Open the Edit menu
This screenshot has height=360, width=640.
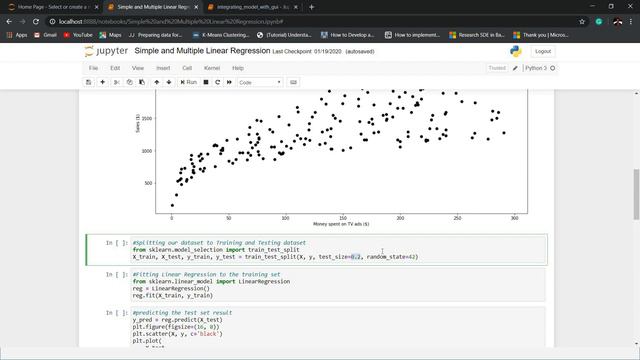point(115,68)
